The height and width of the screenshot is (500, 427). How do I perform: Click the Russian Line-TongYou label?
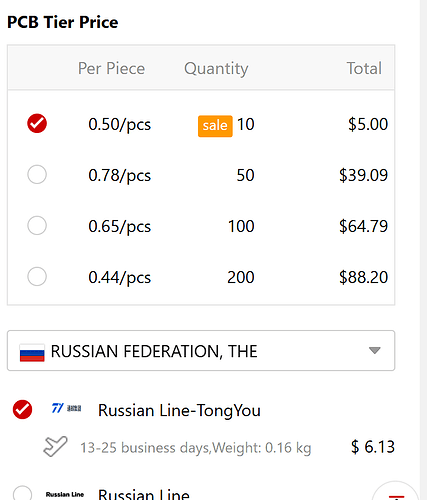pos(179,411)
